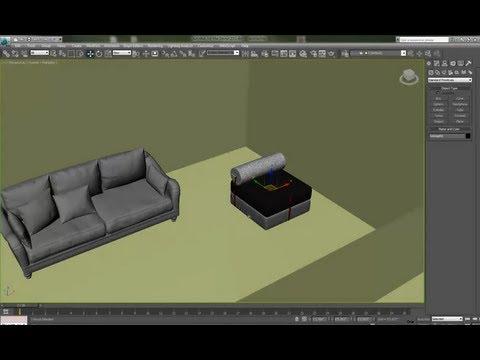Image resolution: width=480 pixels, height=360 pixels.
Task: Open the selection filter dropdown
Action: click(x=40, y=53)
